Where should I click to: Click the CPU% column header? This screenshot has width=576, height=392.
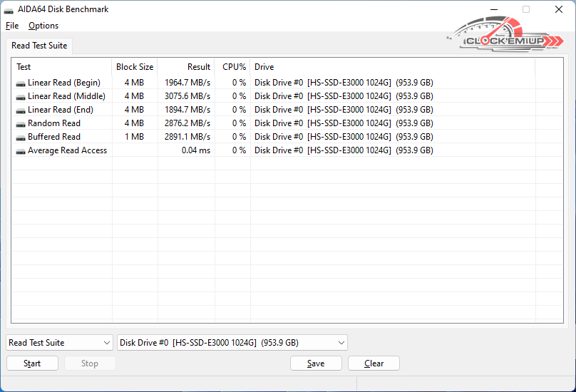pos(234,67)
